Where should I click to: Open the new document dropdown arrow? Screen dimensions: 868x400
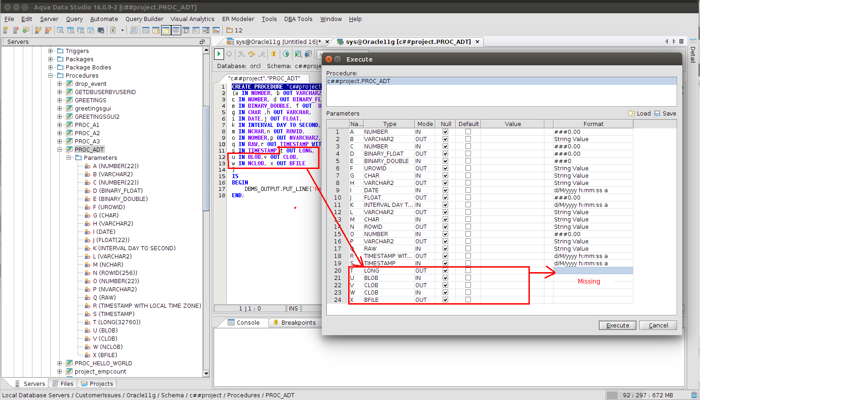pyautogui.click(x=122, y=31)
